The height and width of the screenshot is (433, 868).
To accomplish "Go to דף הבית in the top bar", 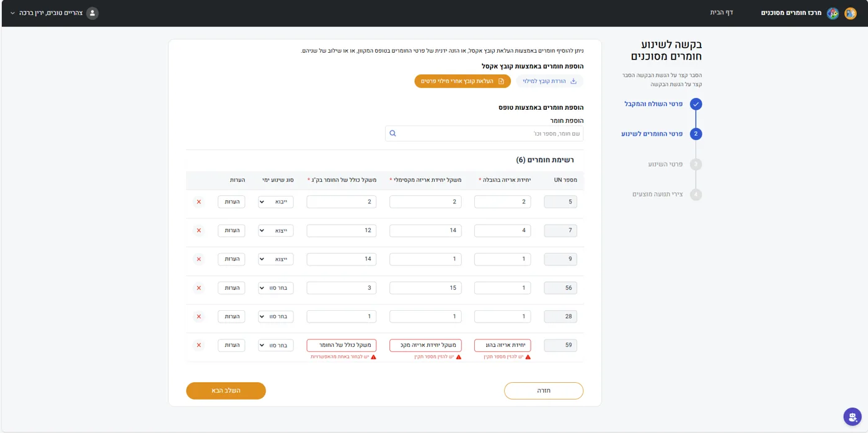I will tap(722, 12).
